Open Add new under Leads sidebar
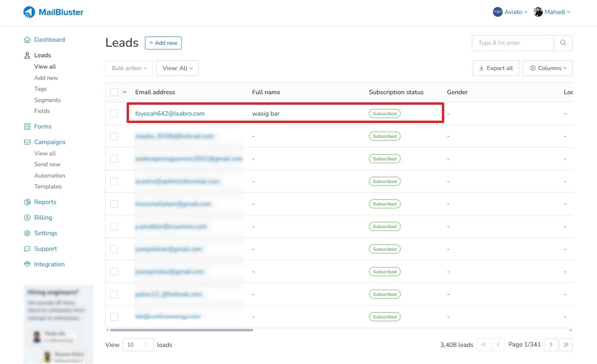Image resolution: width=597 pixels, height=364 pixels. 46,78
